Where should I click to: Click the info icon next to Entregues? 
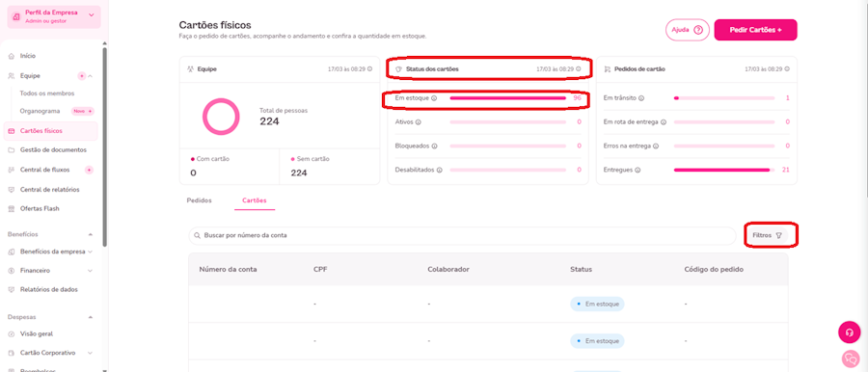click(637, 170)
